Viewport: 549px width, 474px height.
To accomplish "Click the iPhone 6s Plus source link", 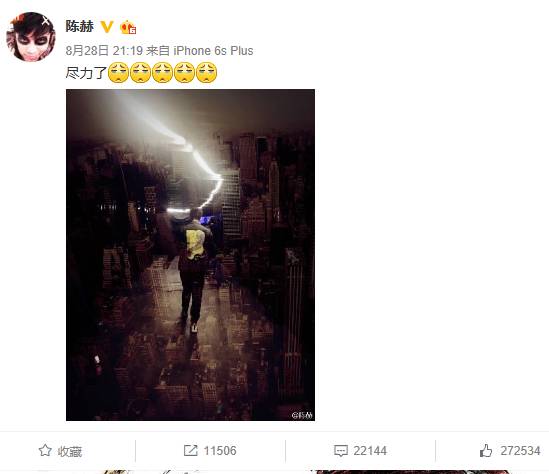I will click(x=213, y=51).
